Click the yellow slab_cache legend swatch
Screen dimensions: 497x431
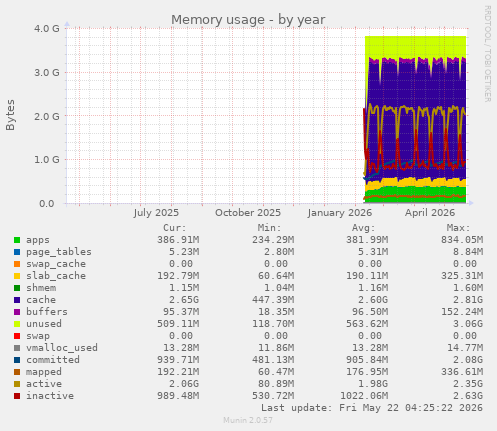tap(17, 276)
